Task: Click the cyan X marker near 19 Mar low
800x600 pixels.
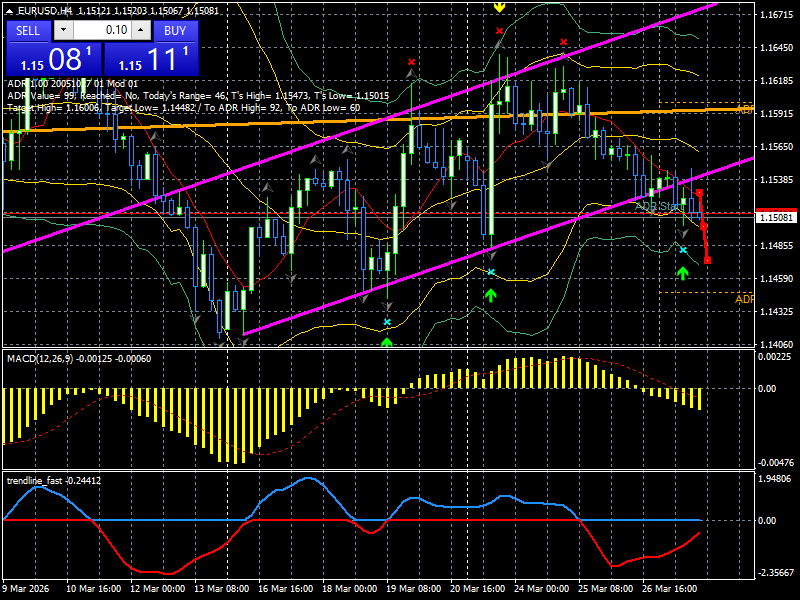Action: coord(387,322)
